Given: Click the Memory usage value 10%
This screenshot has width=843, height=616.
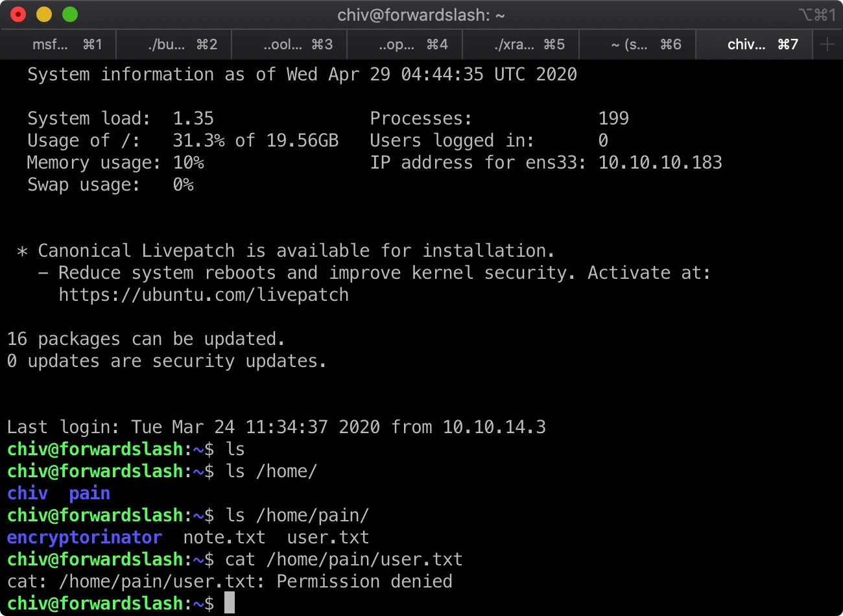Looking at the screenshot, I should [x=188, y=163].
